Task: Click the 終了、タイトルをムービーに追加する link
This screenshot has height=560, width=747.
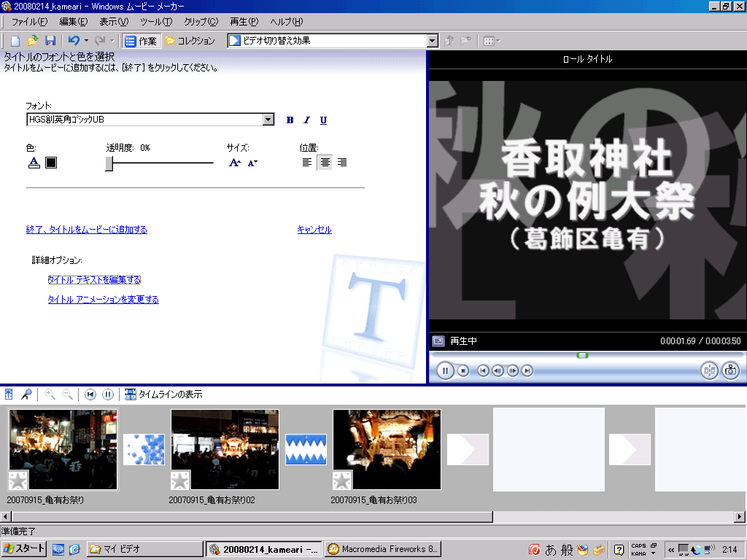Action: click(x=86, y=230)
